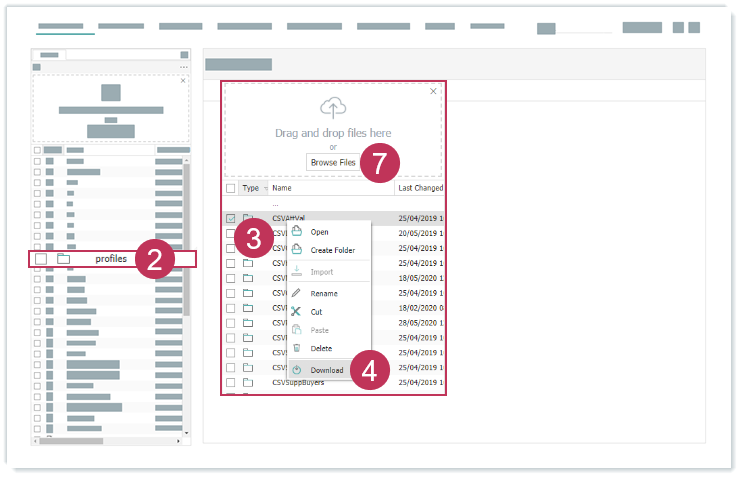The width and height of the screenshot is (741, 478).
Task: Sort by the Last Changed column header
Action: click(420, 188)
